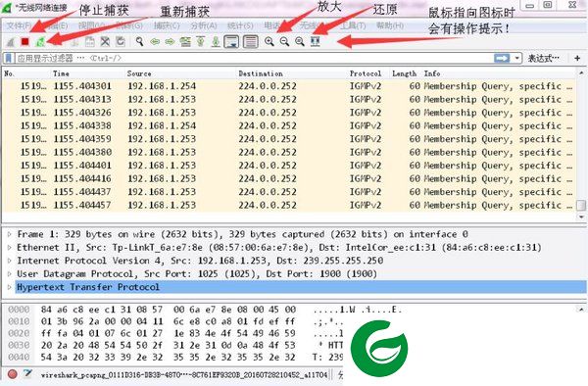Click the packet list scrollbar up arrow
Screen dimensions: 588x386
(x=581, y=73)
